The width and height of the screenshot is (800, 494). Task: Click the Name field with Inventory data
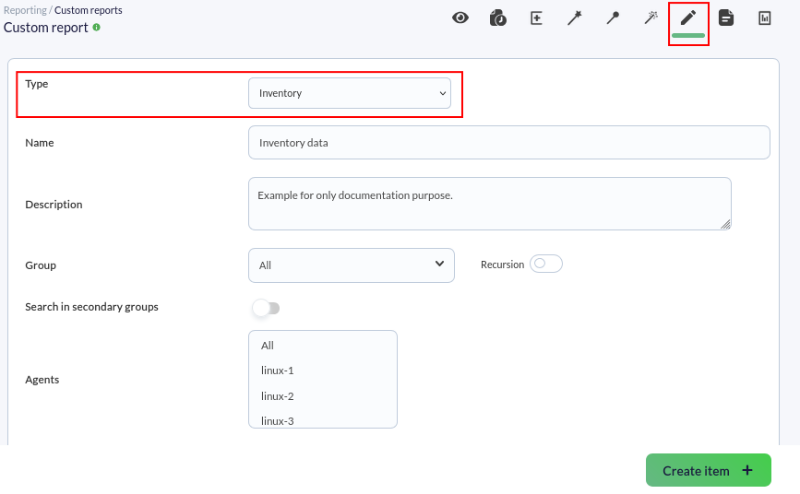[509, 142]
